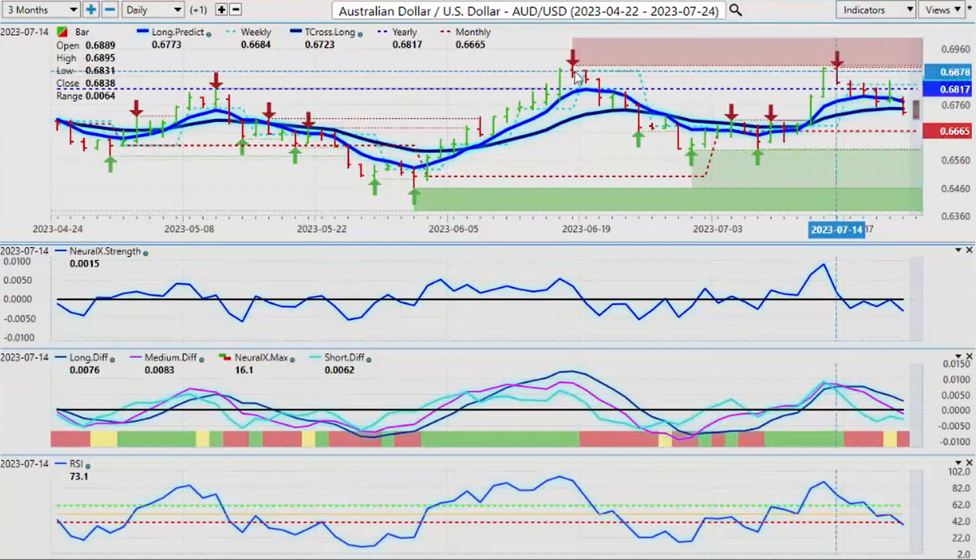Image resolution: width=976 pixels, height=560 pixels.
Task: Click the TCross.Long dark line swatch
Action: [x=296, y=32]
